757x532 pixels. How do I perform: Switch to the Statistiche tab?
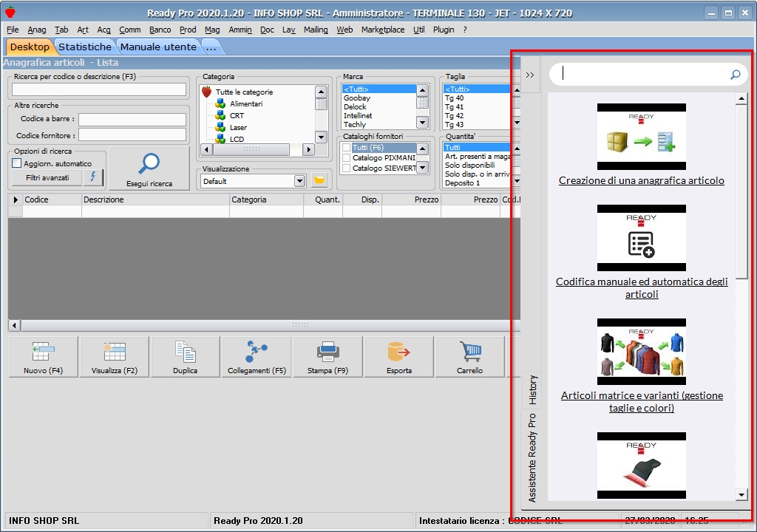pyautogui.click(x=85, y=47)
